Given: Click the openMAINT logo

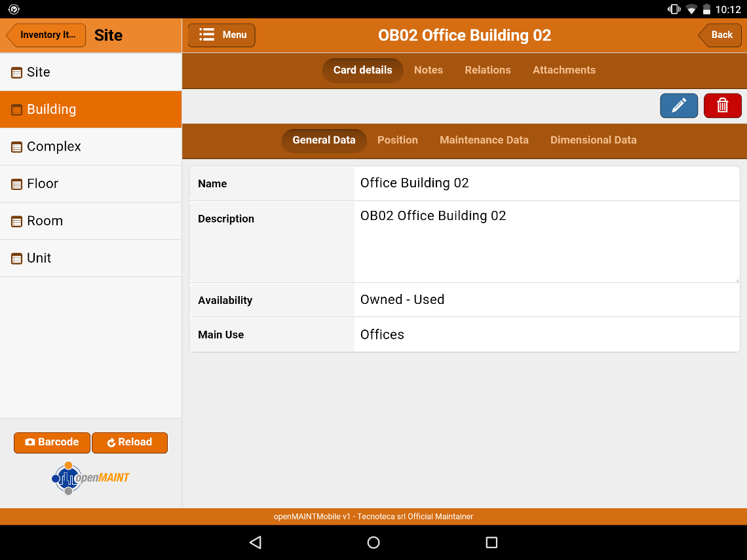Looking at the screenshot, I should point(90,477).
